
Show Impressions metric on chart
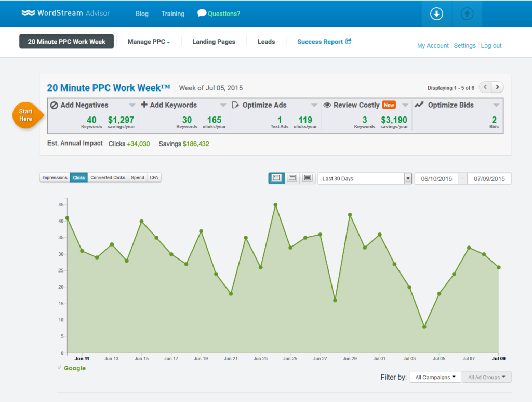55,177
